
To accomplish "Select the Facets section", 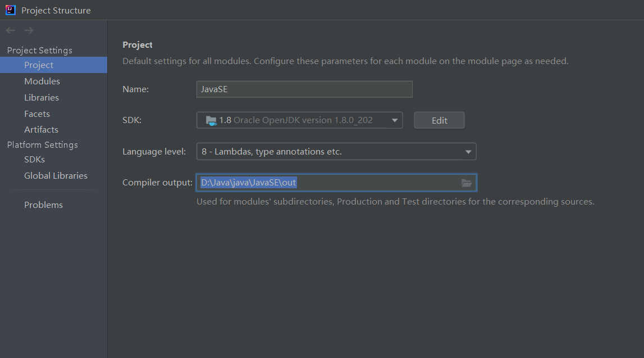I will (x=37, y=114).
